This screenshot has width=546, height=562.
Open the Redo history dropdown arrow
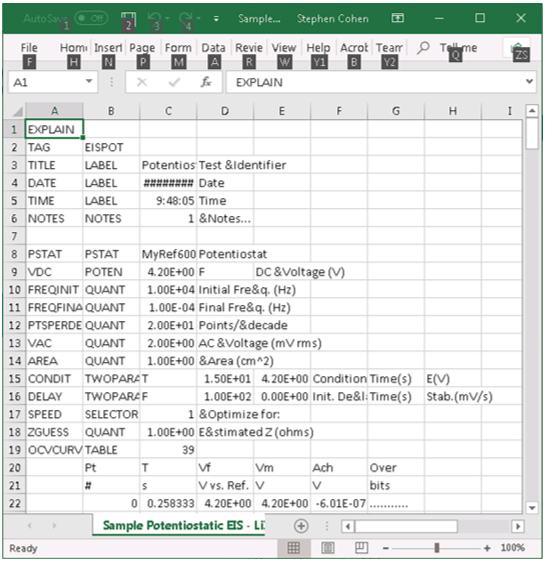click(x=198, y=18)
